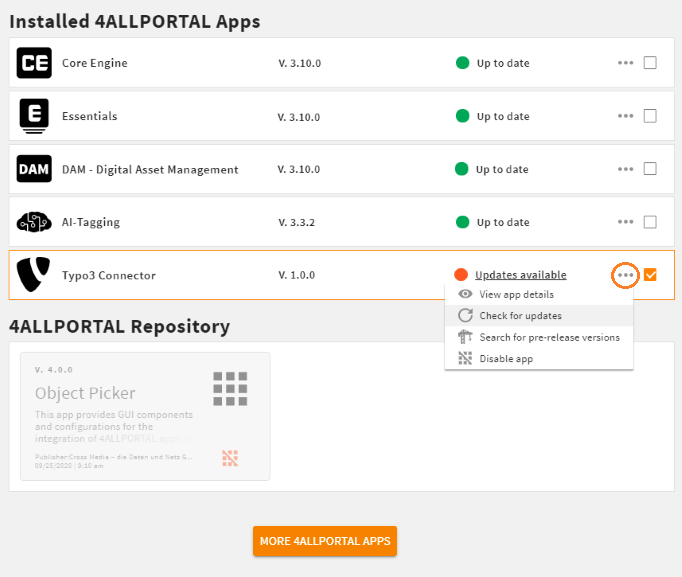682x577 pixels.
Task: Click the orange status dot for Typo3 Connector
Action: pyautogui.click(x=461, y=275)
